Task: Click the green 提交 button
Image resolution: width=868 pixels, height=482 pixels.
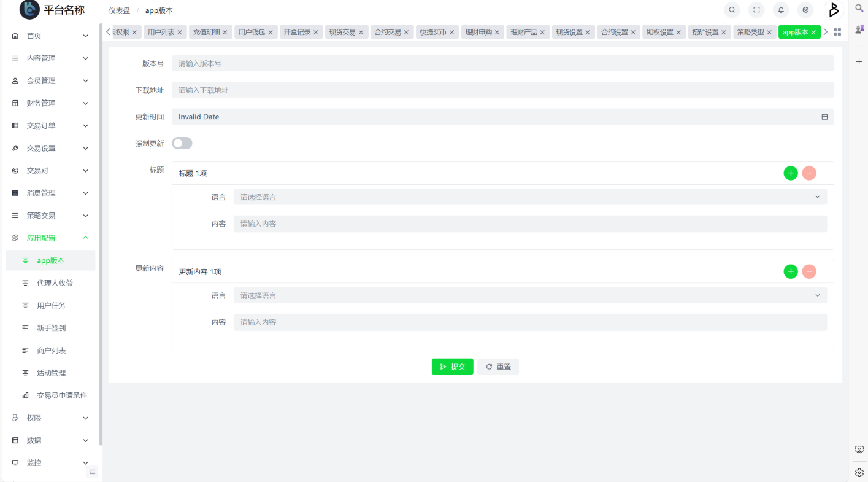Action: tap(452, 367)
